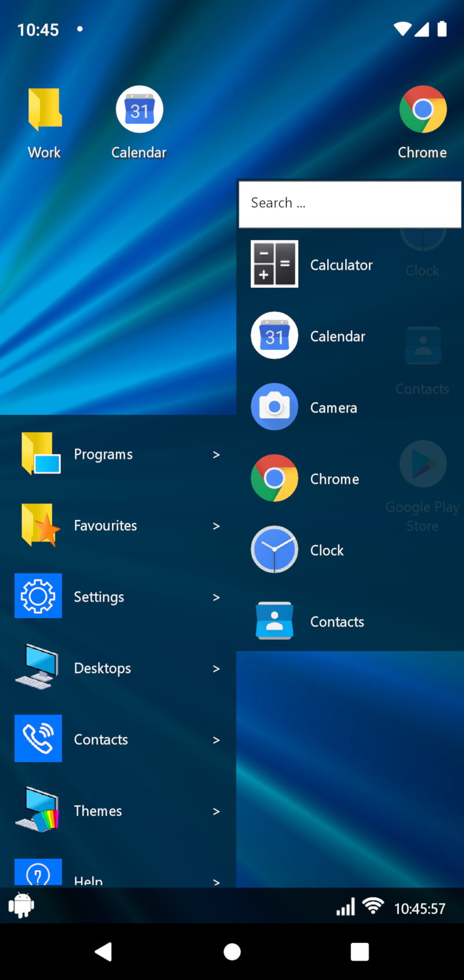Open Calendar icon in the app list
The image size is (464, 980).
[274, 335]
